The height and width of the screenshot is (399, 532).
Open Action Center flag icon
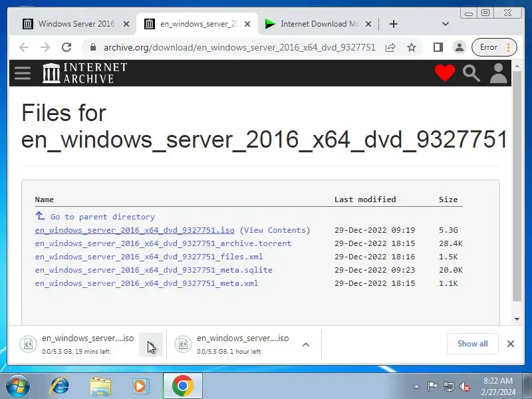click(432, 386)
